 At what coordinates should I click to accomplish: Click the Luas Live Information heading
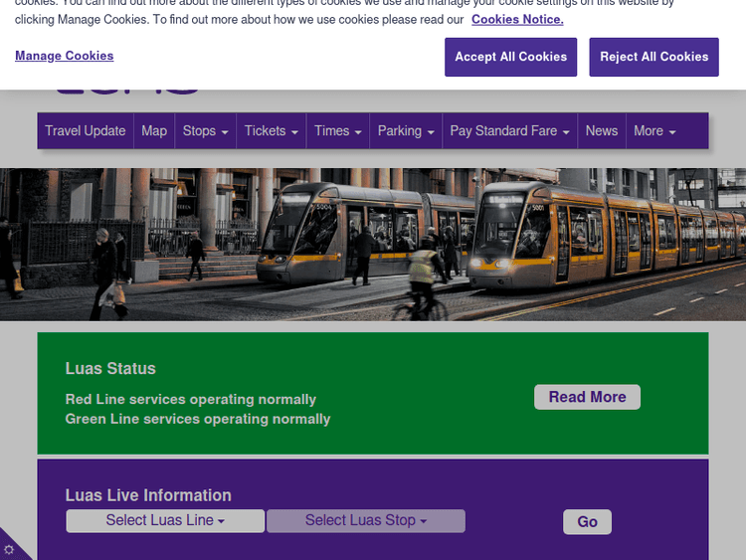(148, 495)
